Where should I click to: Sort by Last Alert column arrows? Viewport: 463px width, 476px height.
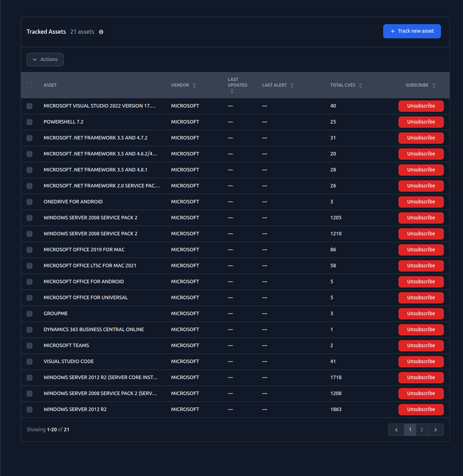point(292,85)
